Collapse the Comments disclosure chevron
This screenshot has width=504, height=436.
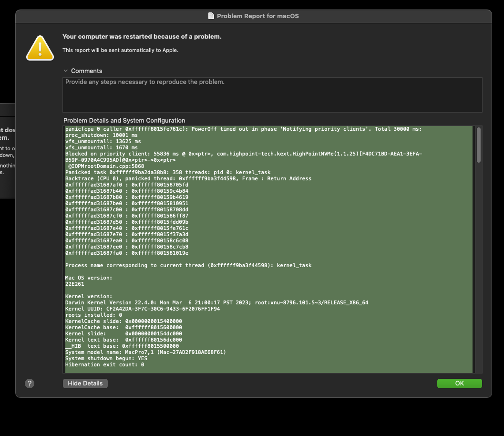coord(66,71)
